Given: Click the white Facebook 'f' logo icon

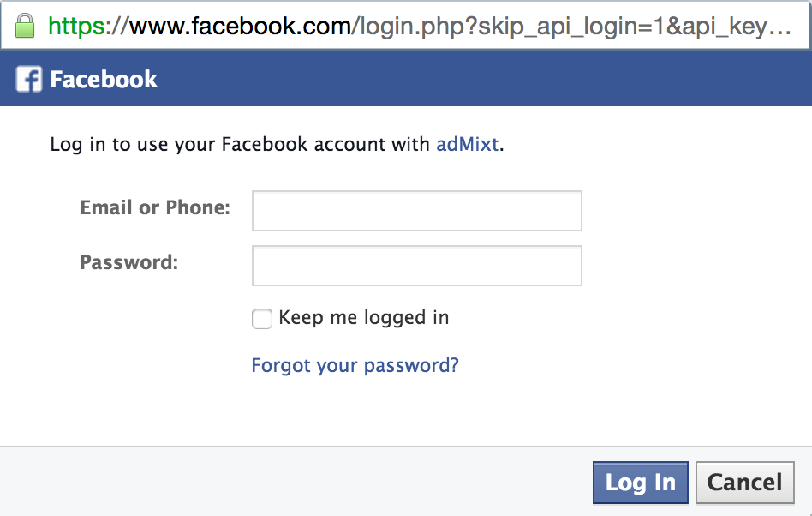Looking at the screenshot, I should pos(28,79).
